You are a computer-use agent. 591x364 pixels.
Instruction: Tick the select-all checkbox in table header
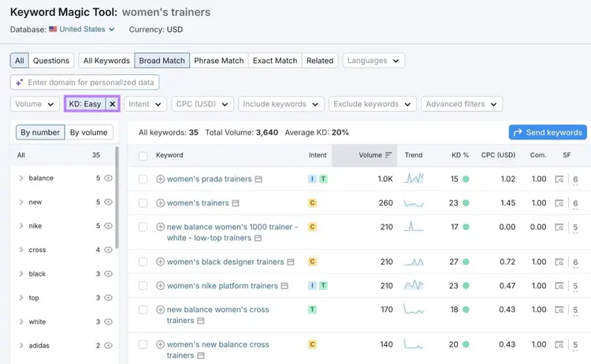coord(143,156)
